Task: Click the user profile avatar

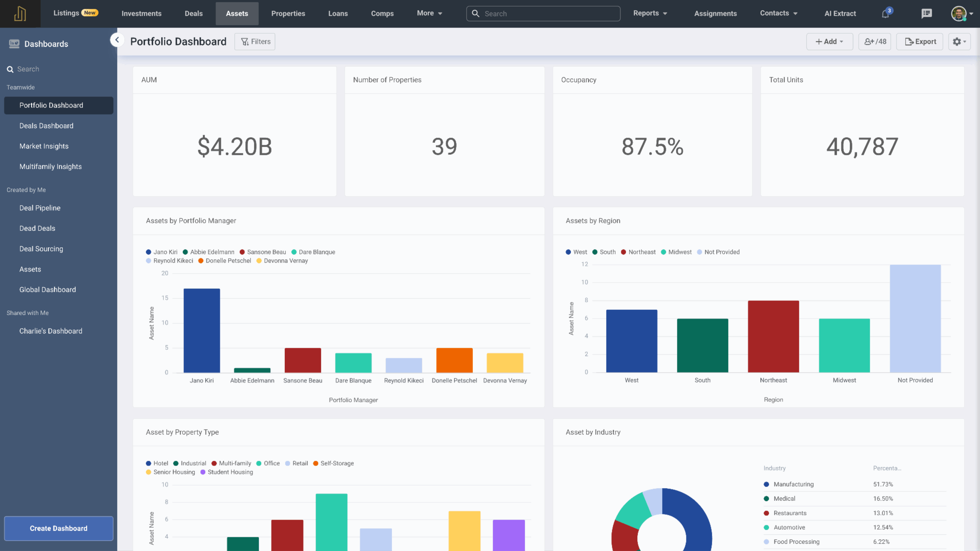Action: (x=958, y=14)
